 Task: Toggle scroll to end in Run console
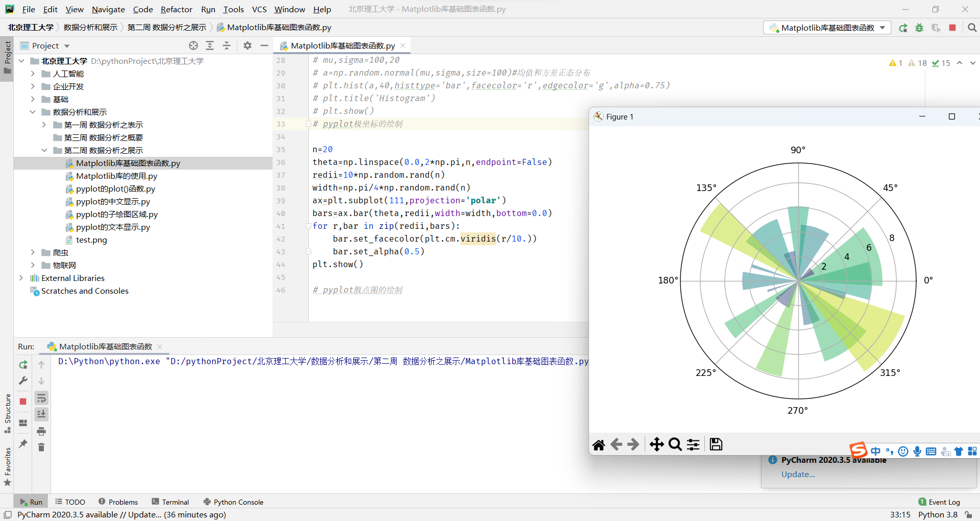coord(41,414)
